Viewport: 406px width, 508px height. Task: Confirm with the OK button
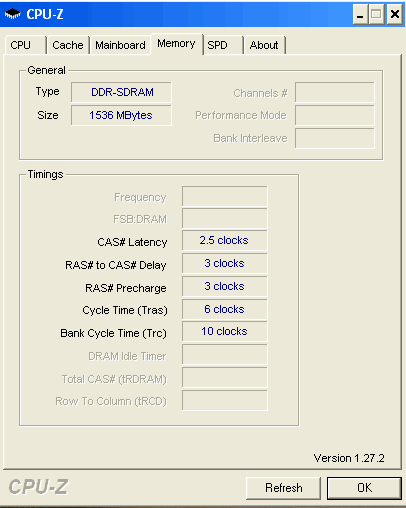pos(364,488)
